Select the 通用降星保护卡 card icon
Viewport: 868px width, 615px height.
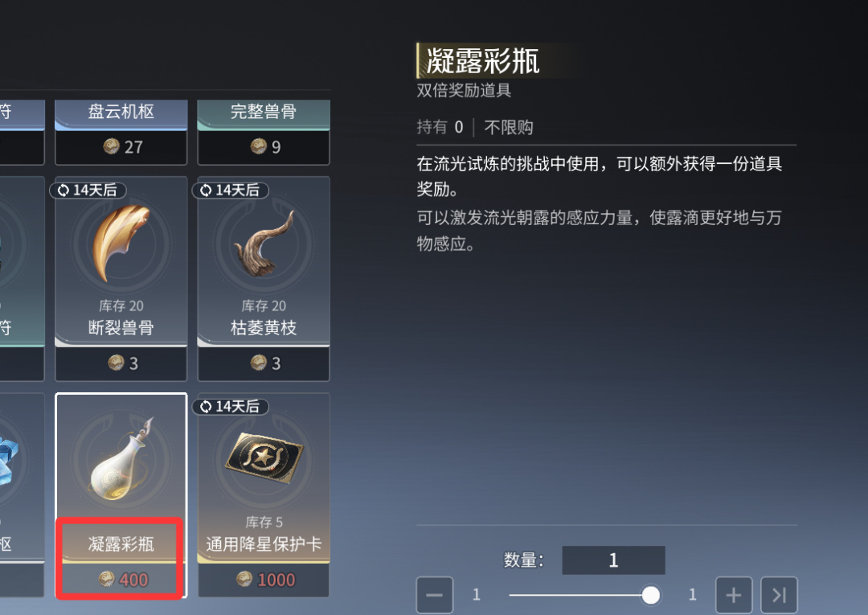[264, 457]
